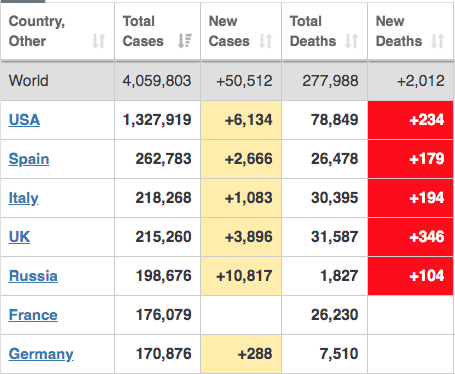Image resolution: width=455 pixels, height=374 pixels.
Task: Open the Spain country link
Action: pos(29,159)
